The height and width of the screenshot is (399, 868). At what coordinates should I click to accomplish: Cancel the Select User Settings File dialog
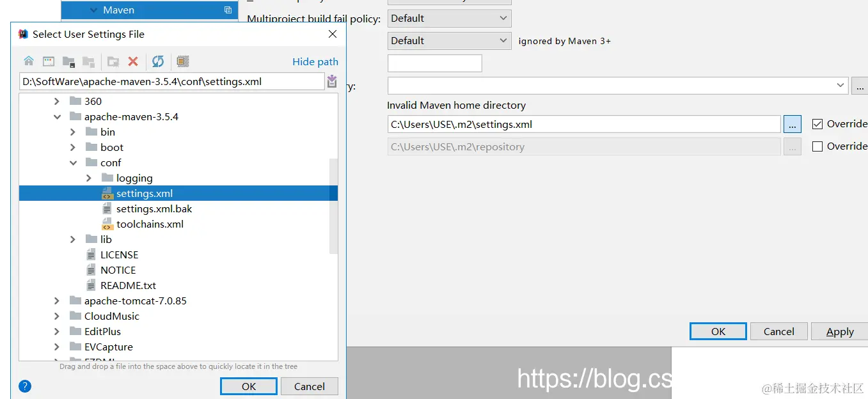click(x=310, y=386)
